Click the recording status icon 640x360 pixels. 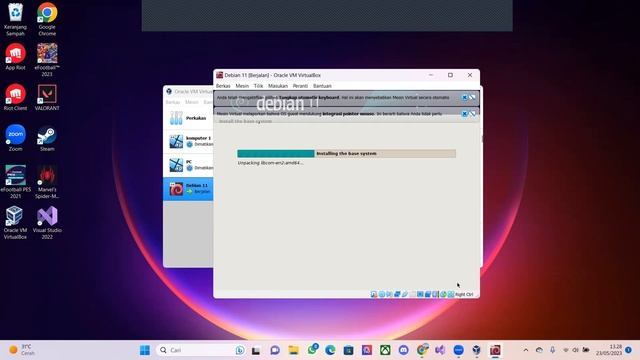[428, 294]
